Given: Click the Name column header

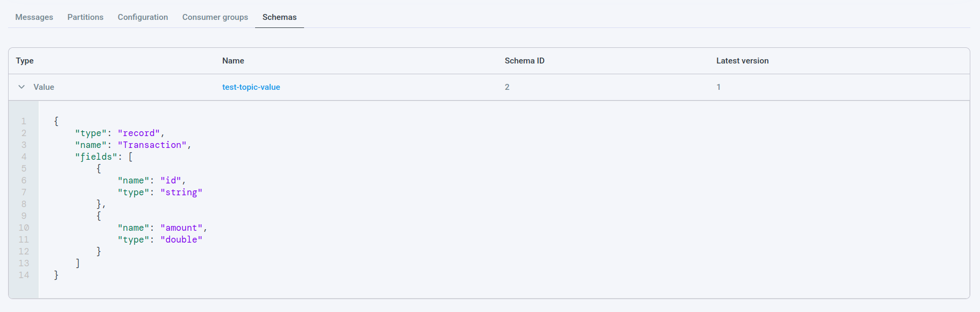Looking at the screenshot, I should click(233, 61).
